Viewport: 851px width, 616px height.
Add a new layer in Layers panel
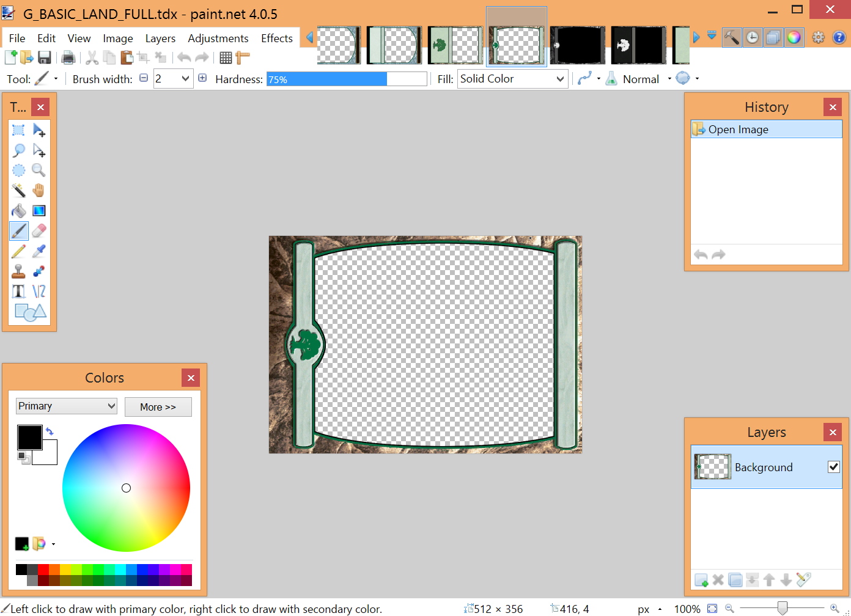point(701,580)
